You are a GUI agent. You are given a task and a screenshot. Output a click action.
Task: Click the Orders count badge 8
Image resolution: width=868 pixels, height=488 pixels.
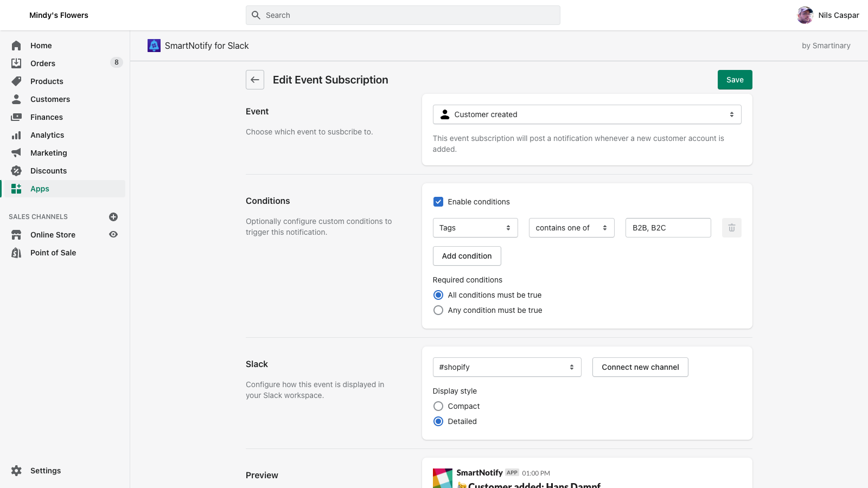coord(117,62)
